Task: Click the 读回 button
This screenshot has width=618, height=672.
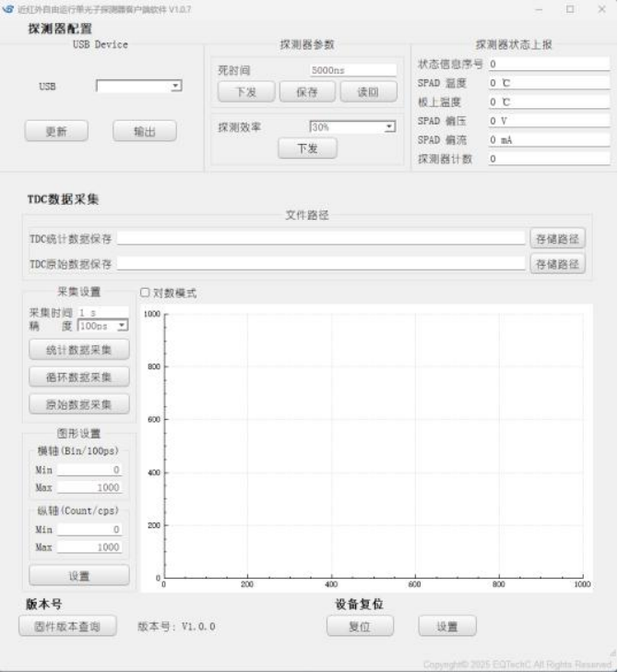Action: pos(368,92)
